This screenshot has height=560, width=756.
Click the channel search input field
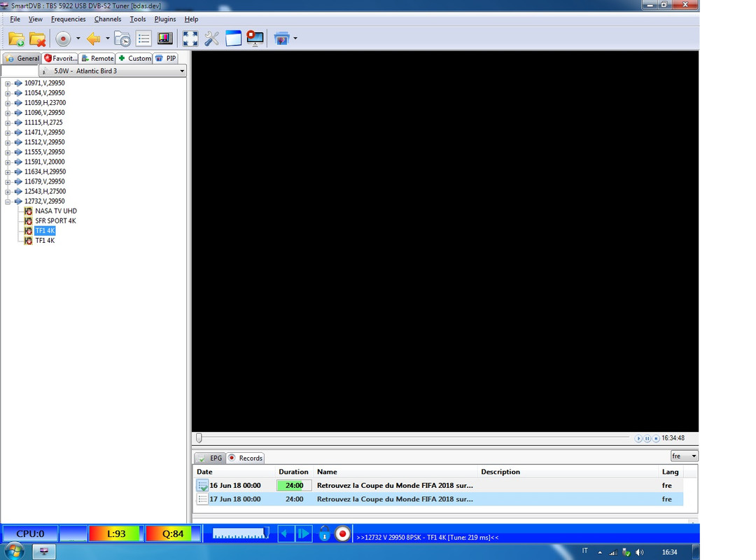20,71
